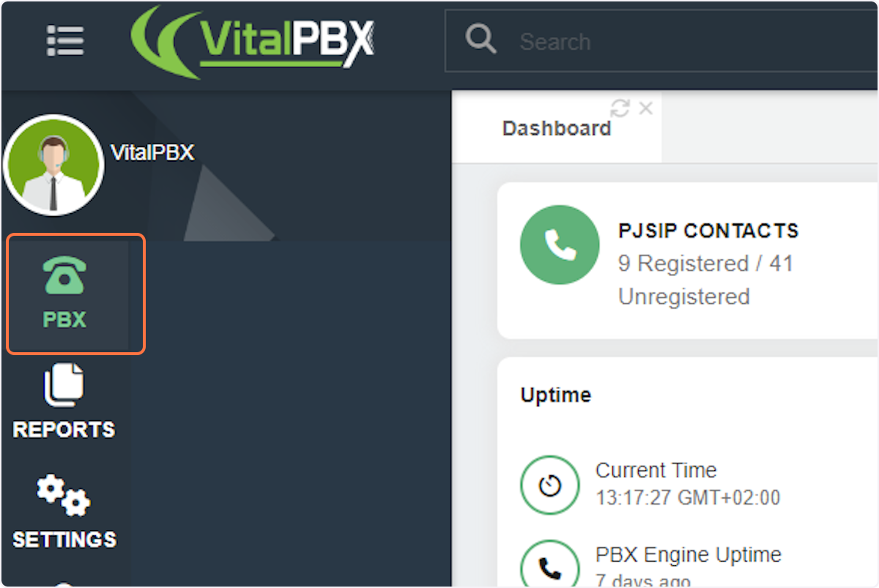Click the 9 Registered / 41 Unregistered text
The width and height of the screenshot is (879, 588).
point(706,280)
